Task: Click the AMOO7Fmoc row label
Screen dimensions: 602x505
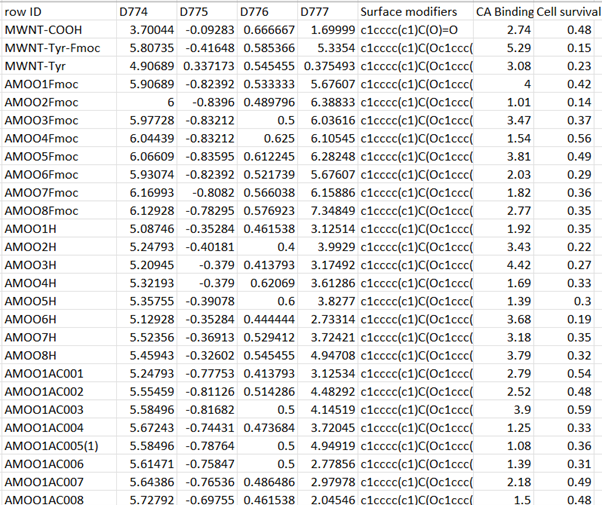Action: click(59, 192)
